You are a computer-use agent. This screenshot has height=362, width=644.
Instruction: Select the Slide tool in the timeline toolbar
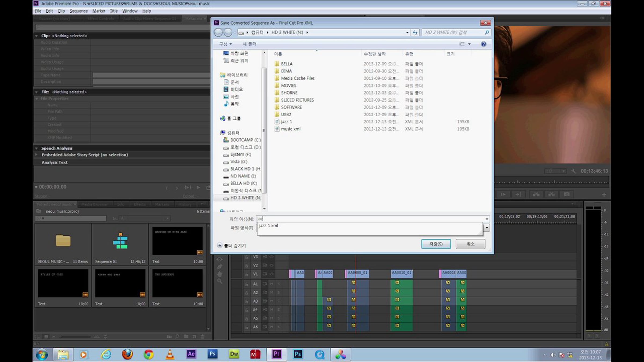tap(219, 259)
